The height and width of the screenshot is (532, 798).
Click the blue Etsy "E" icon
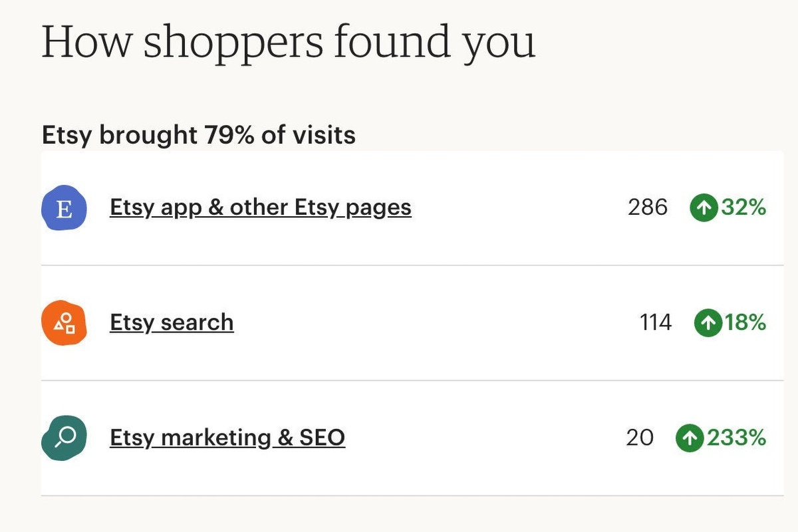[x=64, y=208]
